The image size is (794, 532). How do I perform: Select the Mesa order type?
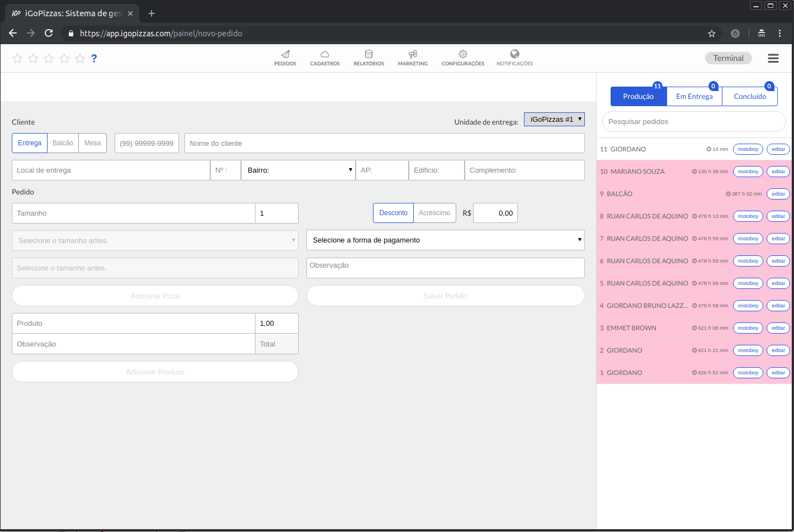point(92,143)
